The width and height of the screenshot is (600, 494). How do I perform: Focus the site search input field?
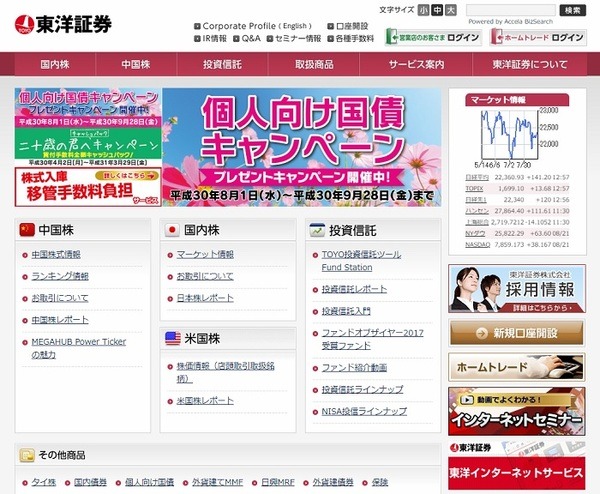[510, 10]
